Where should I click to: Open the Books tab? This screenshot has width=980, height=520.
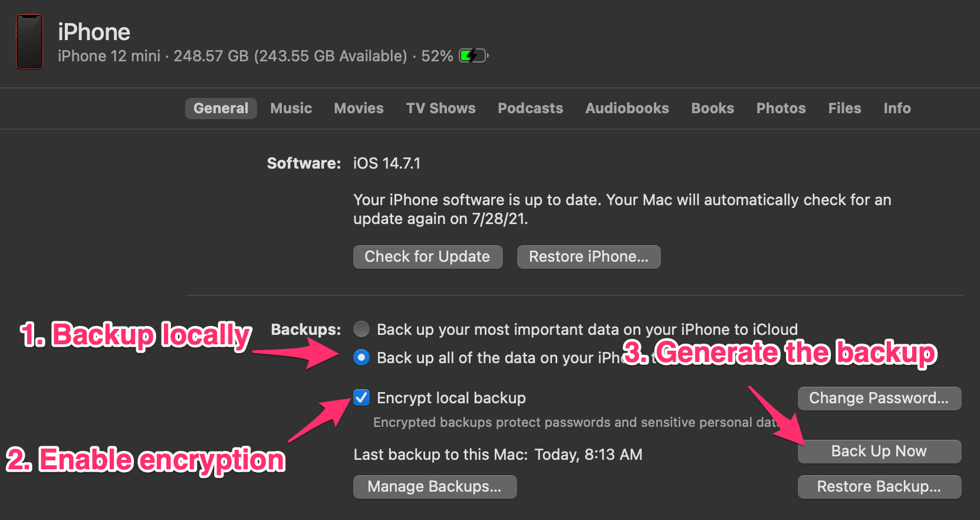pyautogui.click(x=712, y=108)
